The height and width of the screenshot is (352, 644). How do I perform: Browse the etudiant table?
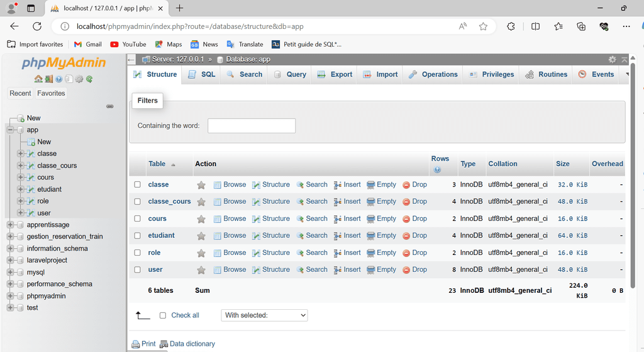click(230, 236)
